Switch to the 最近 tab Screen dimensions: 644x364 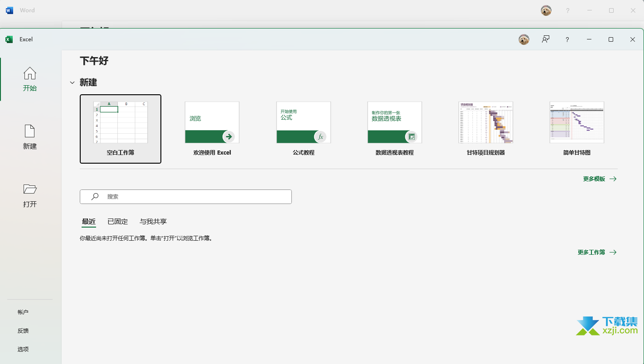click(89, 222)
